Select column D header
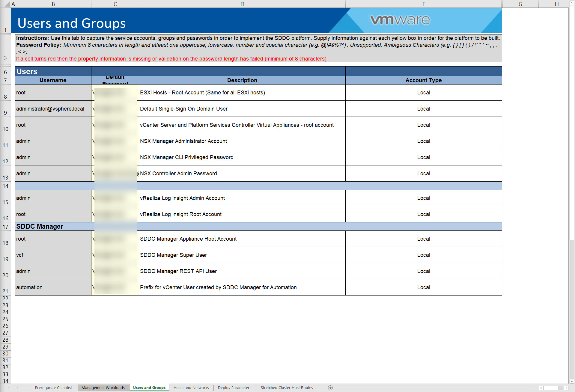Screen dimensions: 575x392 tap(242, 4)
